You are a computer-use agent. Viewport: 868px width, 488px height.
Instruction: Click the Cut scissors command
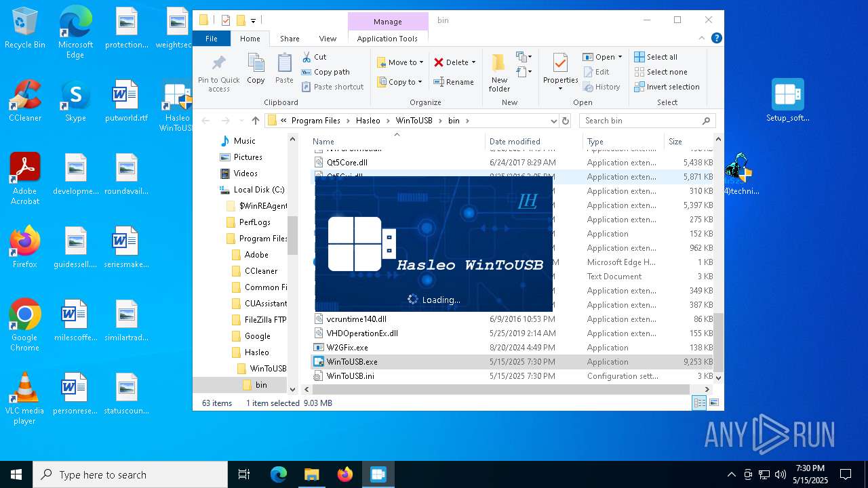(x=314, y=57)
